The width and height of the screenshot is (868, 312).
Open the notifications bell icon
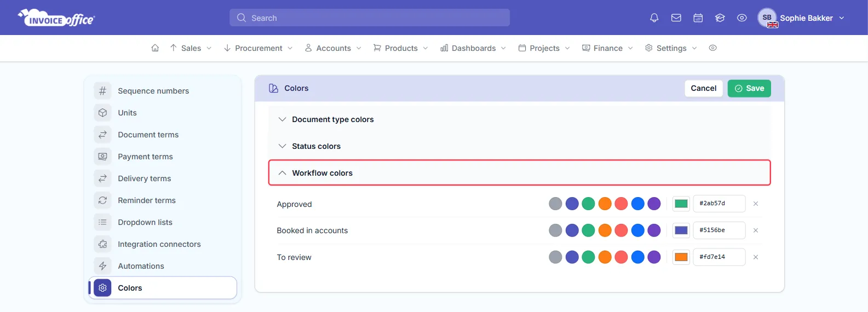[x=654, y=18]
